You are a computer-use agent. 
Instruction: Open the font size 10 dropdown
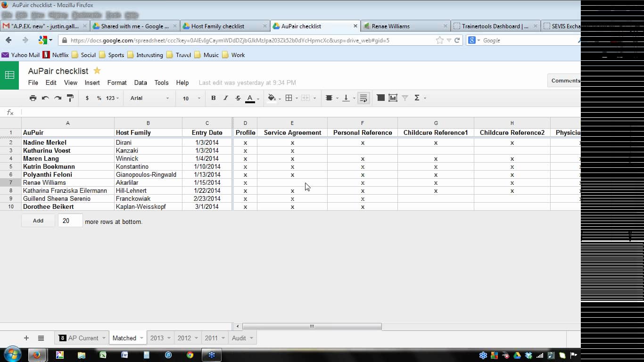[191, 98]
